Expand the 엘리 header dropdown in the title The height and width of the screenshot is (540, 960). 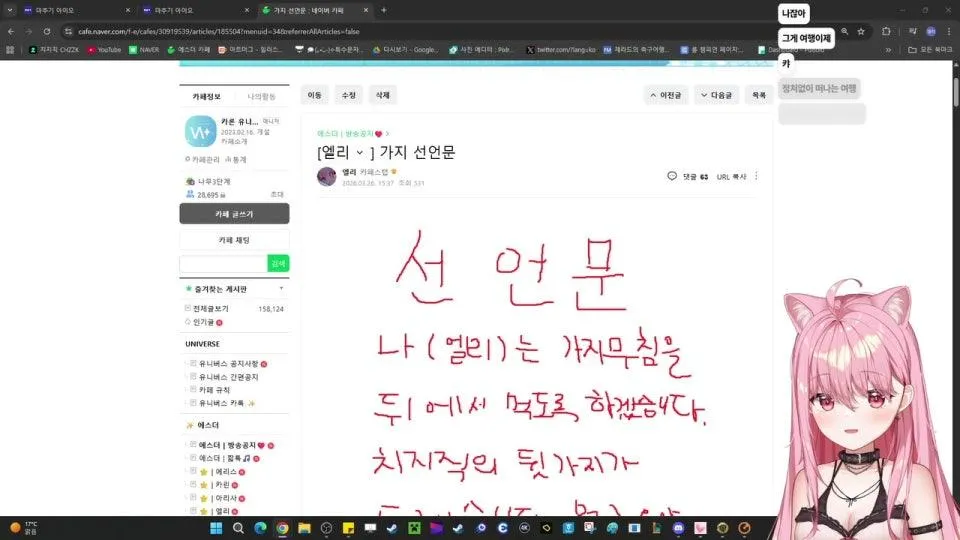click(x=359, y=153)
